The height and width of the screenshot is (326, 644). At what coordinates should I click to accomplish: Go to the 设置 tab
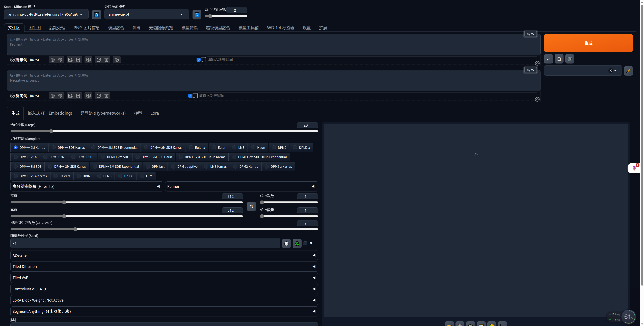[x=307, y=28]
